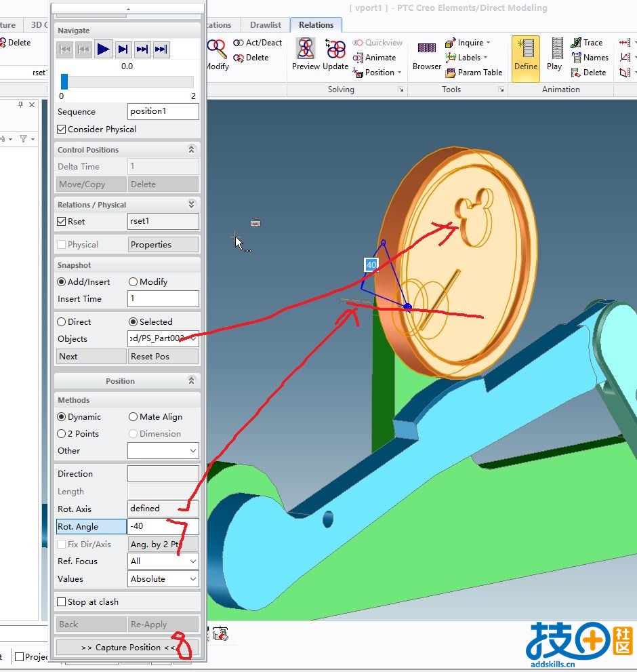Open the Param Table
The width and height of the screenshot is (637, 672).
coord(474,73)
